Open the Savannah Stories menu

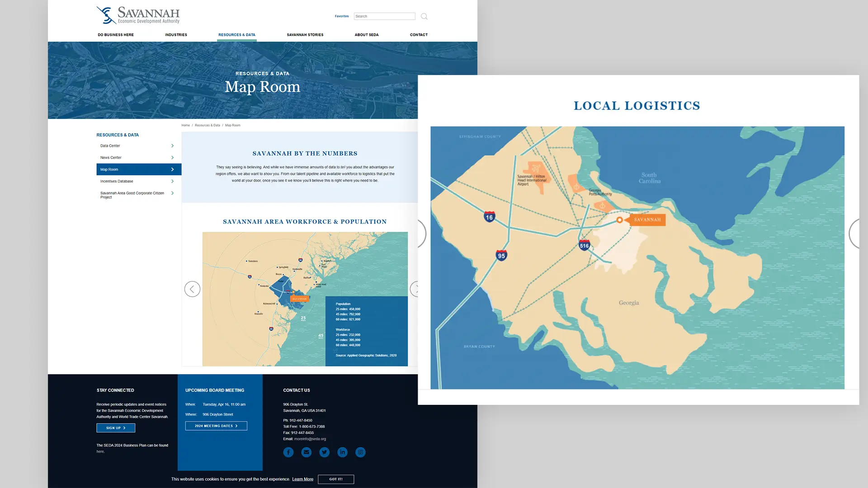click(305, 35)
